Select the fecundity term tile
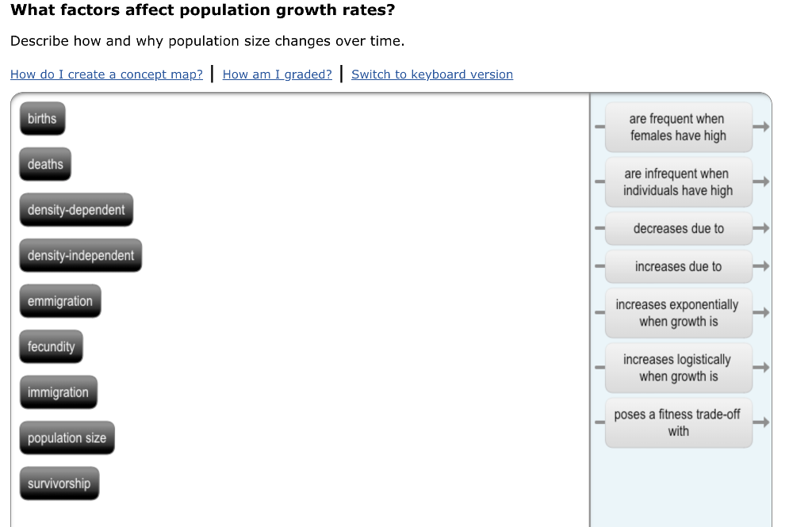Screen dimensions: 812x527 [51, 346]
